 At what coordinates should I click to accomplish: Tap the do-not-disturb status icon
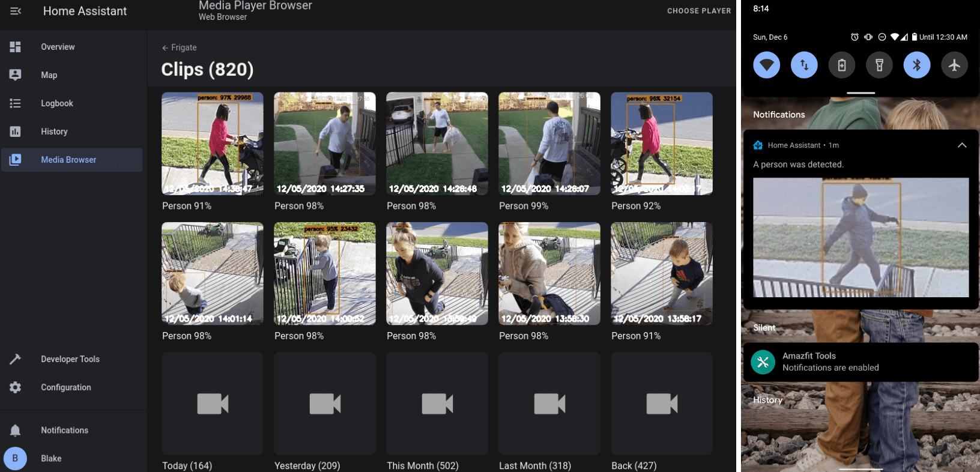[x=882, y=37]
